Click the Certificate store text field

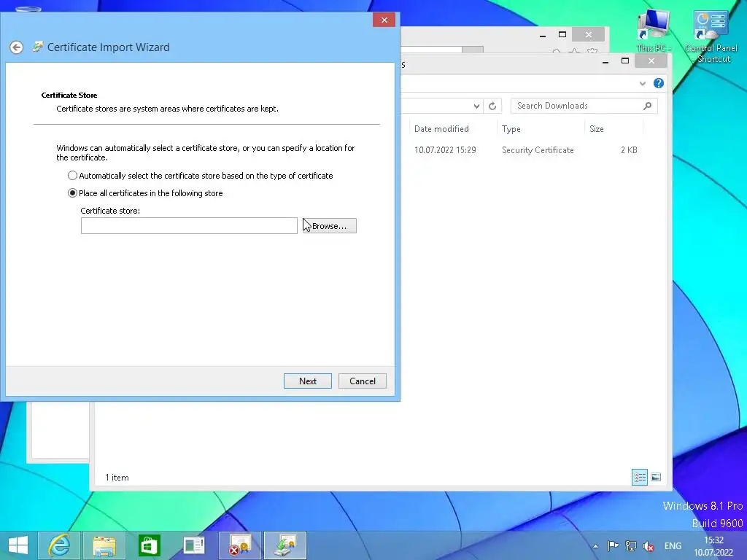189,226
